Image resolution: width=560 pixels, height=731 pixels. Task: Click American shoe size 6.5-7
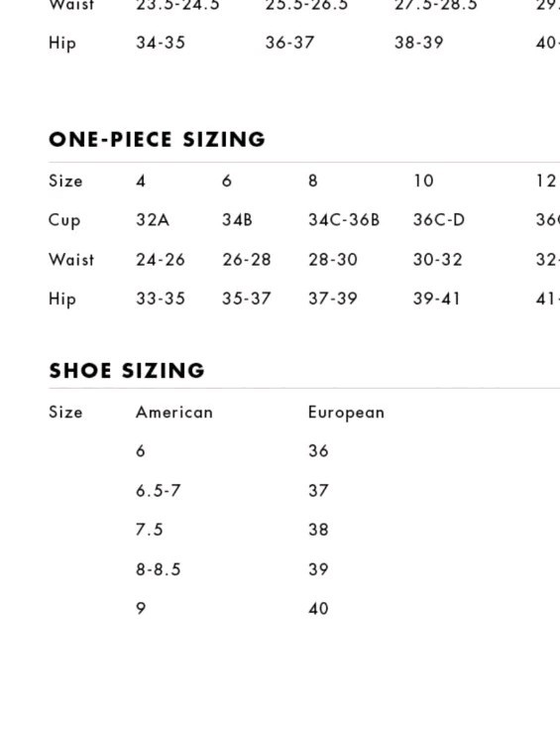(x=158, y=490)
